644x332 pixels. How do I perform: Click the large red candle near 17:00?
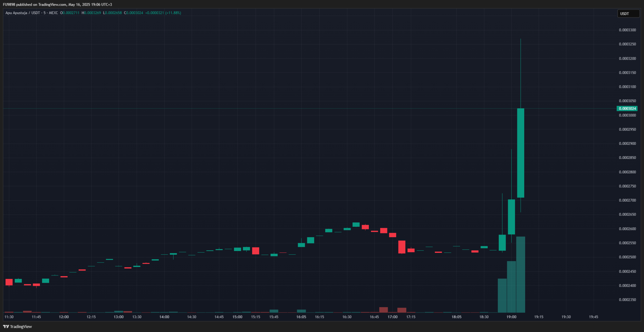click(402, 247)
